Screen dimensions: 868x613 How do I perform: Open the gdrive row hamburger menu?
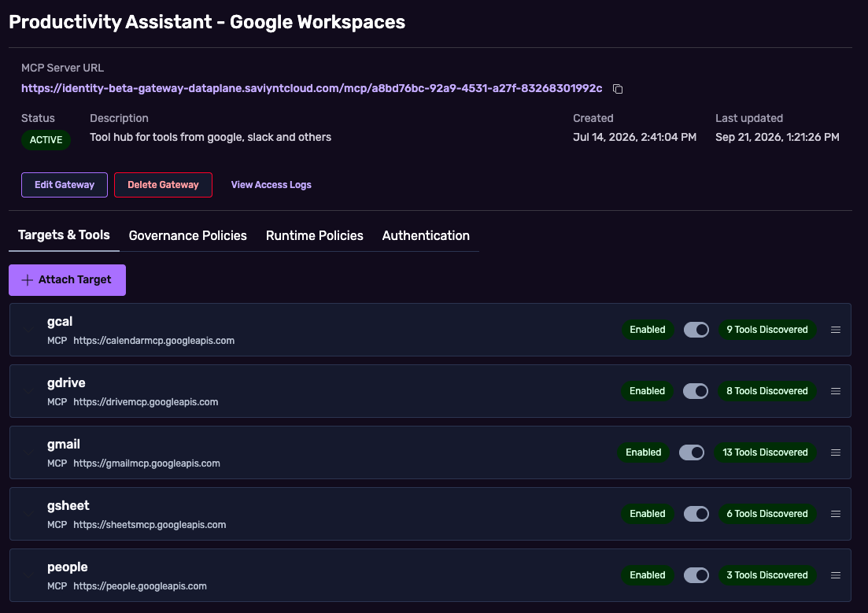pyautogui.click(x=836, y=392)
